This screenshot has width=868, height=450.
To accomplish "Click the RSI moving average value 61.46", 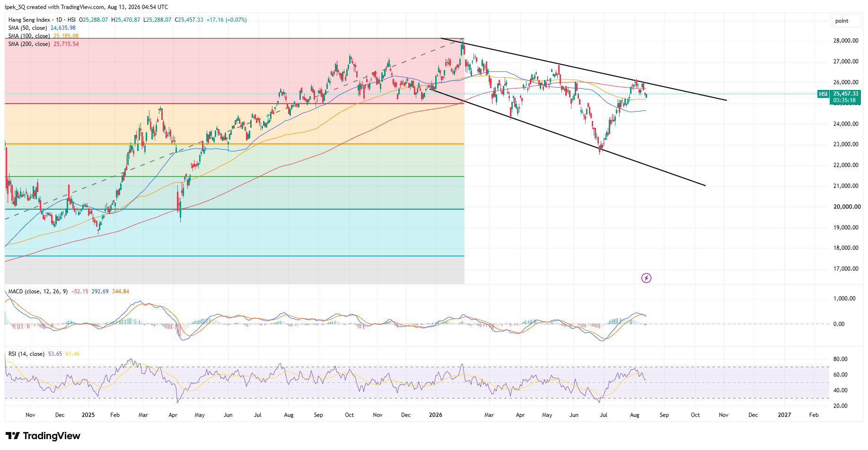I will (x=73, y=354).
